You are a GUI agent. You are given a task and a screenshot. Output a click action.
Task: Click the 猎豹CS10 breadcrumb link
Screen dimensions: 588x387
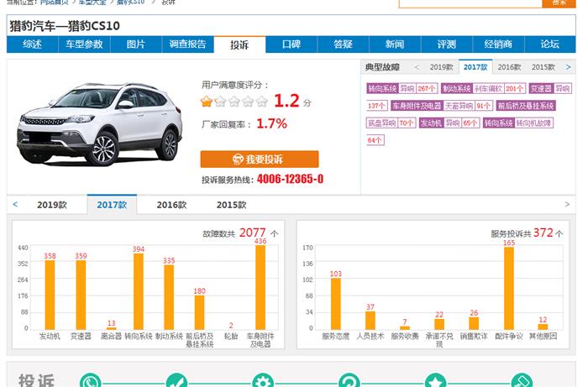[130, 3]
